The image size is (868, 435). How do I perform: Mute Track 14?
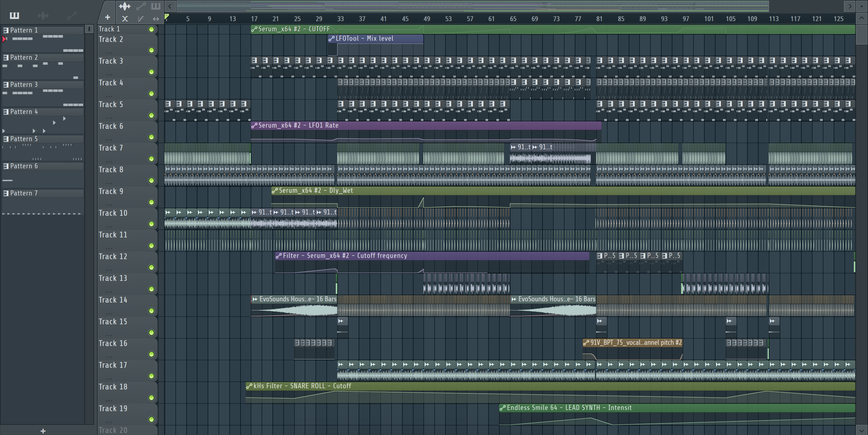(151, 311)
